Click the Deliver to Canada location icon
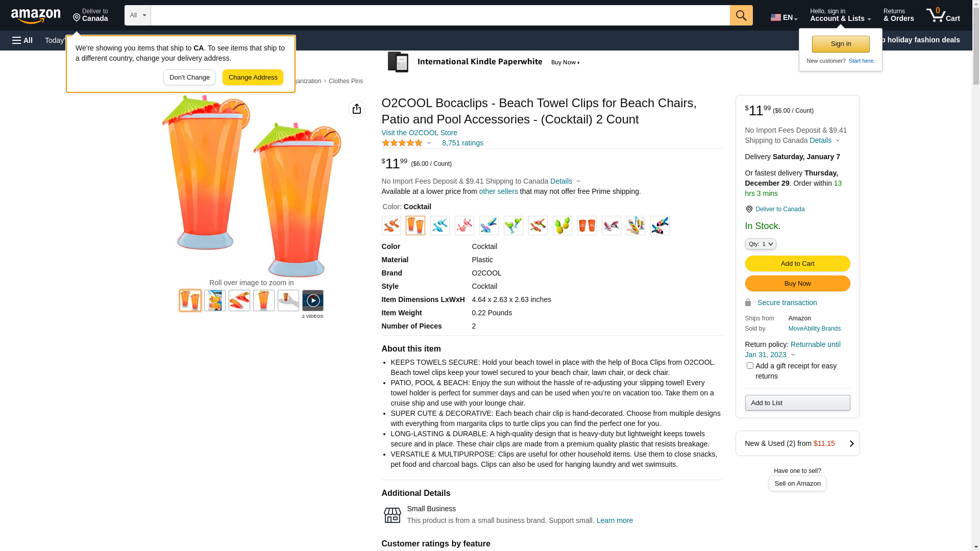This screenshot has height=551, width=980. pos(749,209)
